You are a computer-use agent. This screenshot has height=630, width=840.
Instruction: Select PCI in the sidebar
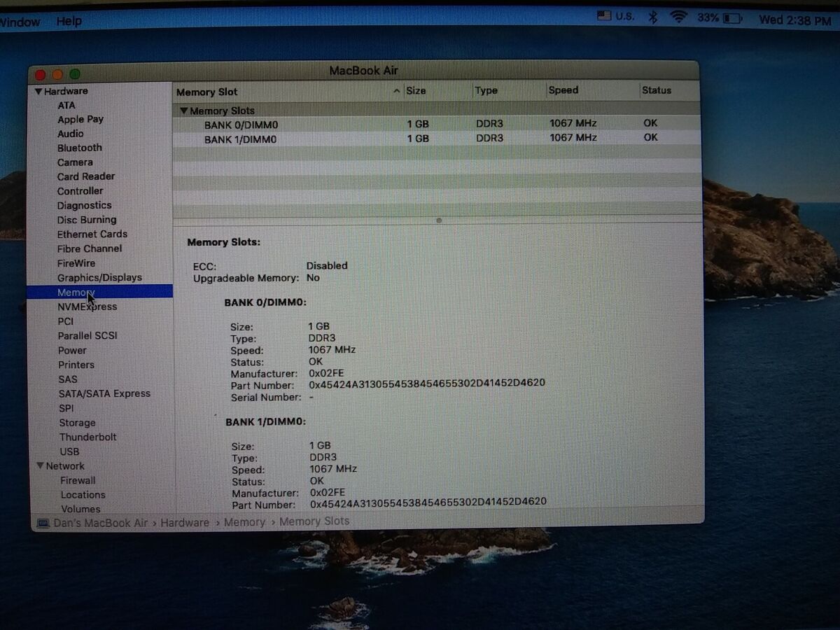[65, 321]
